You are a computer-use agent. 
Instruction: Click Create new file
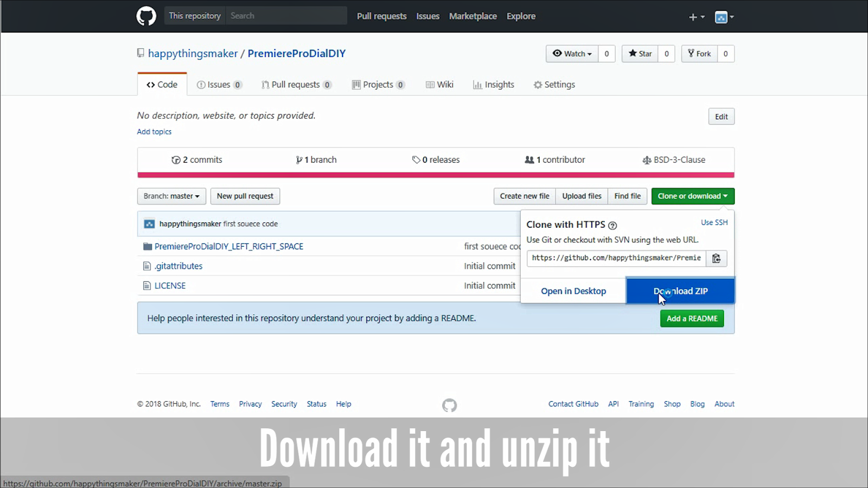click(x=525, y=196)
